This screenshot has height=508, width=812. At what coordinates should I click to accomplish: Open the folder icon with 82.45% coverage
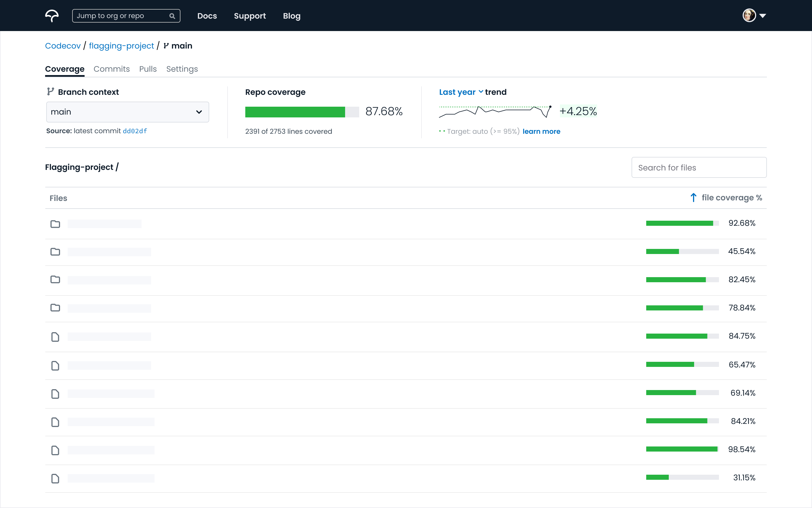click(55, 279)
